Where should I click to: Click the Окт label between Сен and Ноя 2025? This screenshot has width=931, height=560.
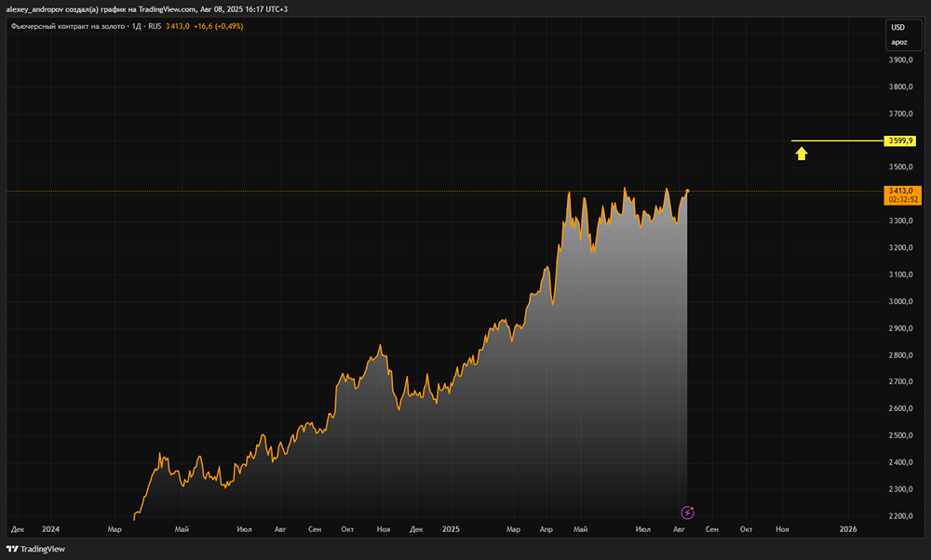click(x=746, y=529)
